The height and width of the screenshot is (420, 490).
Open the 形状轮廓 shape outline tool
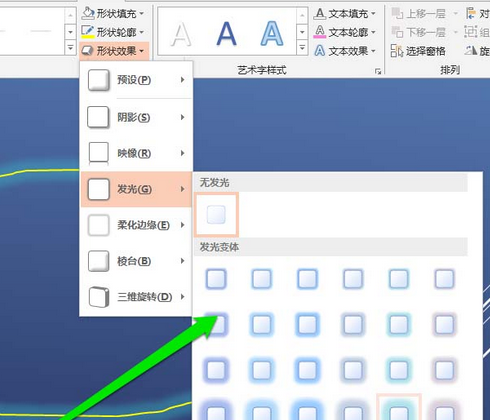pos(113,32)
